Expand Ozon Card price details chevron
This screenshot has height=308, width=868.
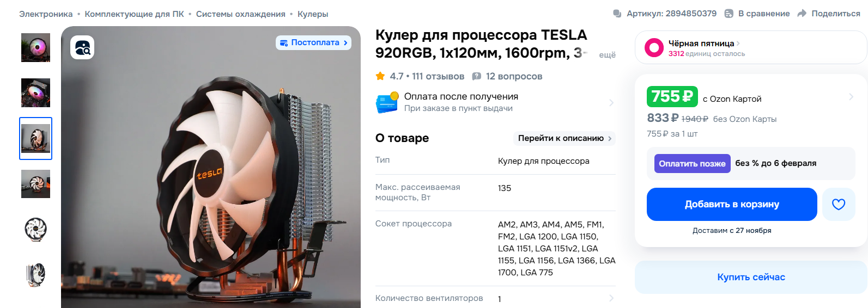pos(851,97)
